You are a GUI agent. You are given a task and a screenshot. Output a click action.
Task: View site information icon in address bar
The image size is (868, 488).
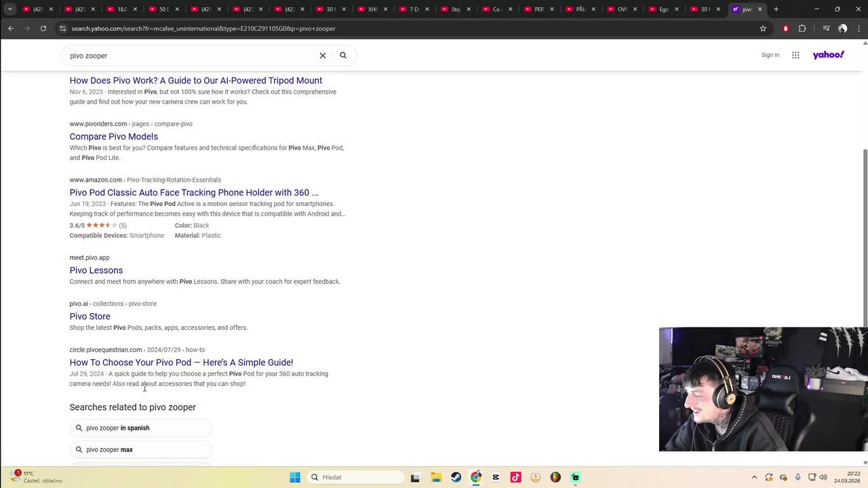[x=62, y=28]
